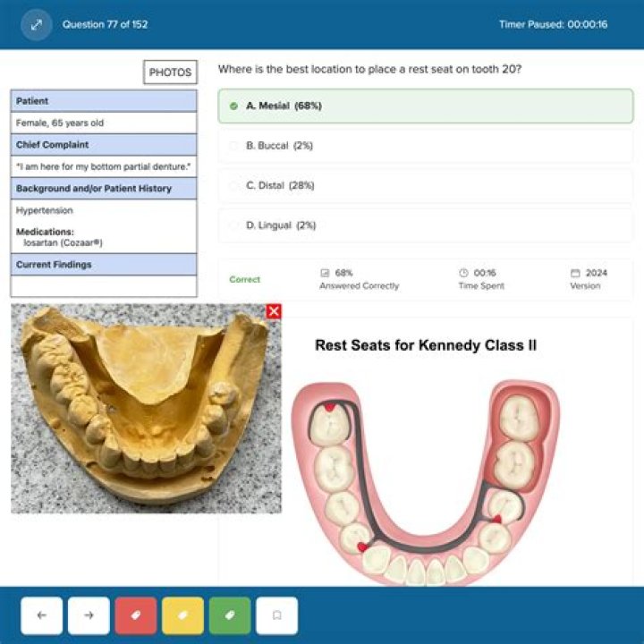
Task: Click the fullscreen expand arrows icon
Action: 37,25
